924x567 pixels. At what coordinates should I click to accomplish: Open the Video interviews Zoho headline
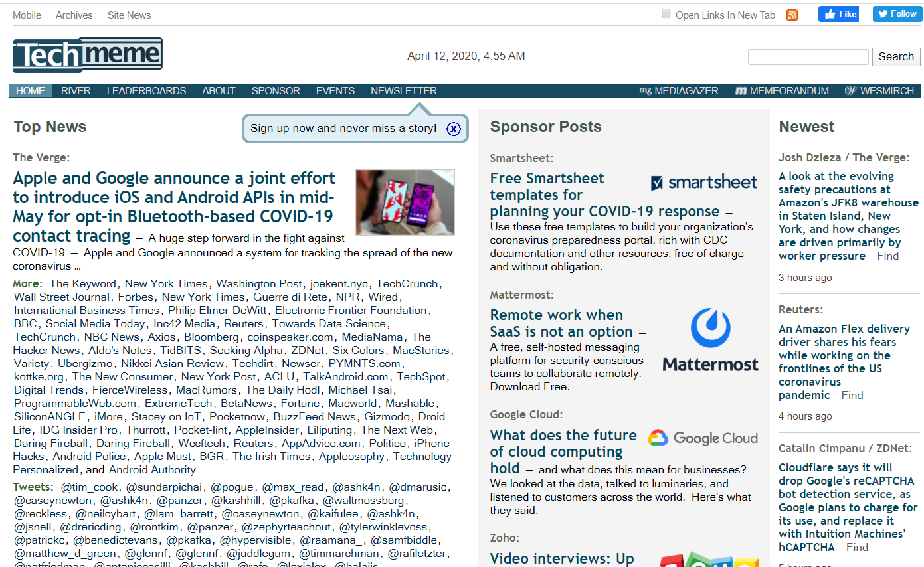(x=562, y=558)
